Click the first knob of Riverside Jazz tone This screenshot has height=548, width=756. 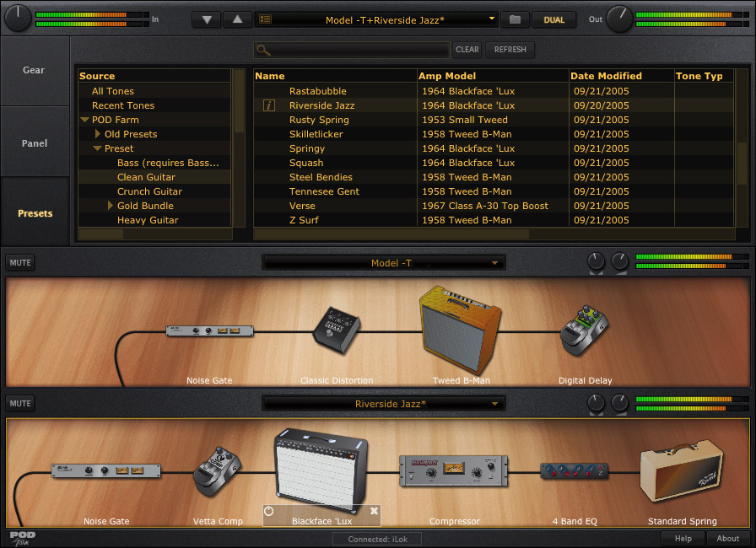tap(596, 403)
